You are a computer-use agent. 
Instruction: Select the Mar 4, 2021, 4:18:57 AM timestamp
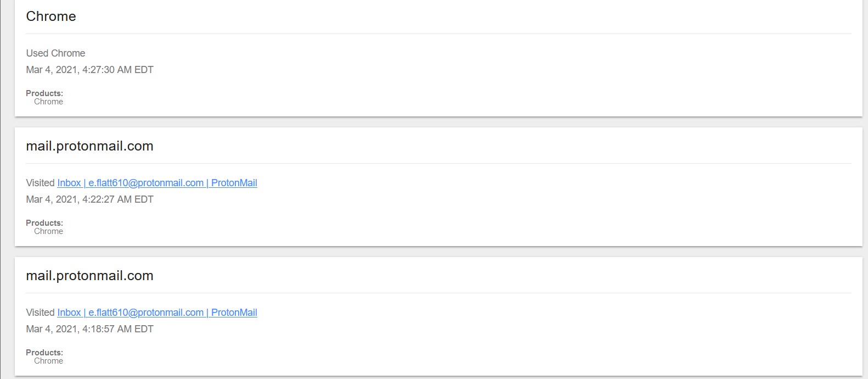point(89,329)
